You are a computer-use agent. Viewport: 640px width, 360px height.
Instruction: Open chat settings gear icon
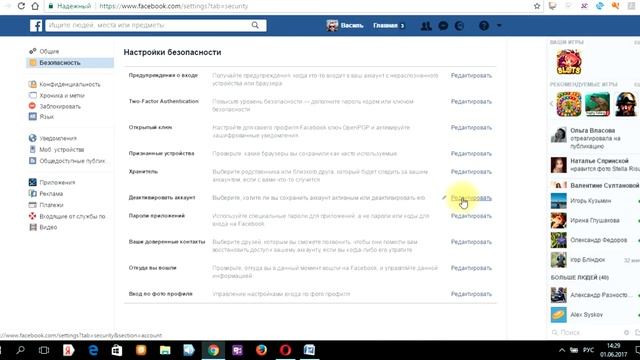pyautogui.click(x=627, y=333)
